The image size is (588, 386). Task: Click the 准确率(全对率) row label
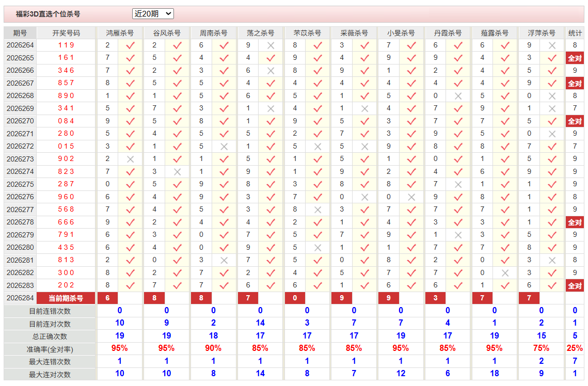[50, 349]
